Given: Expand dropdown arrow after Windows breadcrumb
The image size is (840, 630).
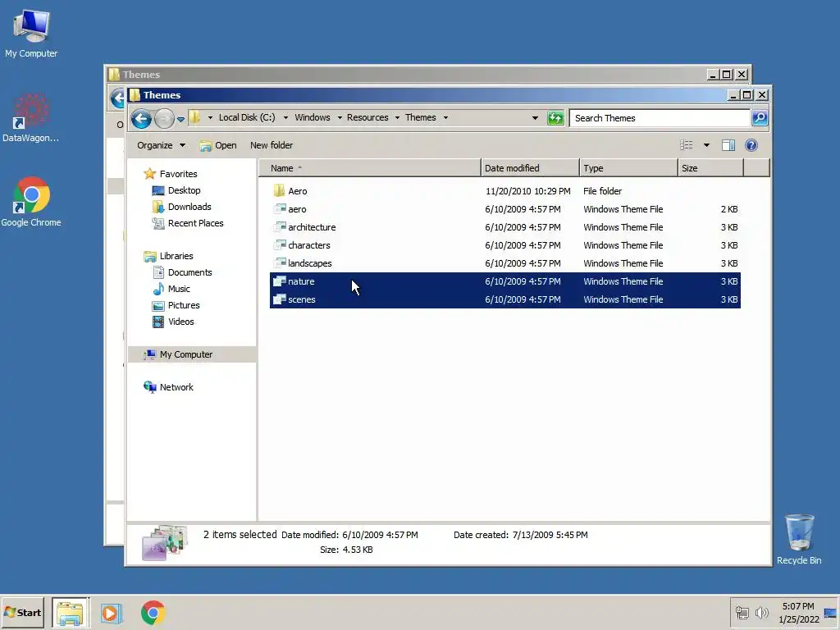Looking at the screenshot, I should [x=340, y=118].
